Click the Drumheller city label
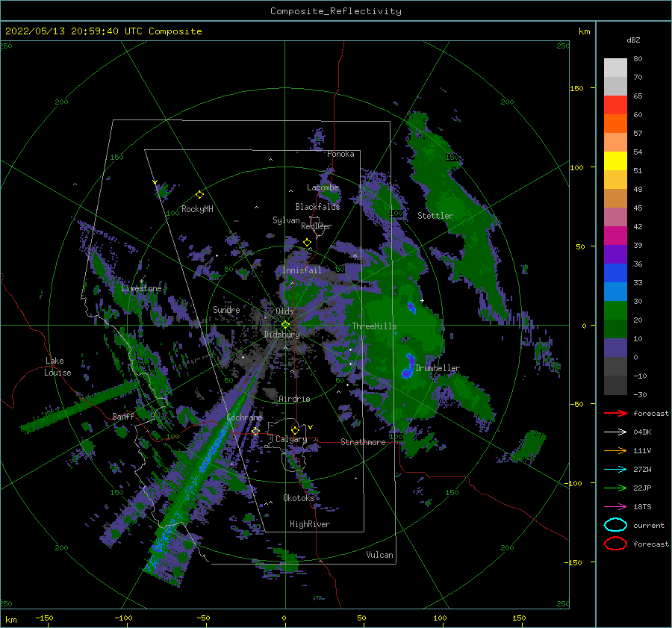The image size is (672, 628). tap(438, 368)
